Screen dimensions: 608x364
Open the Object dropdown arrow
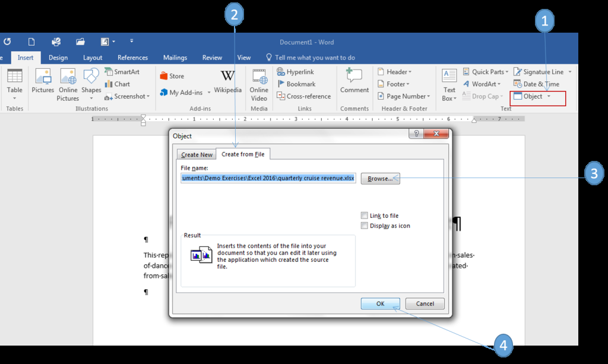550,96
